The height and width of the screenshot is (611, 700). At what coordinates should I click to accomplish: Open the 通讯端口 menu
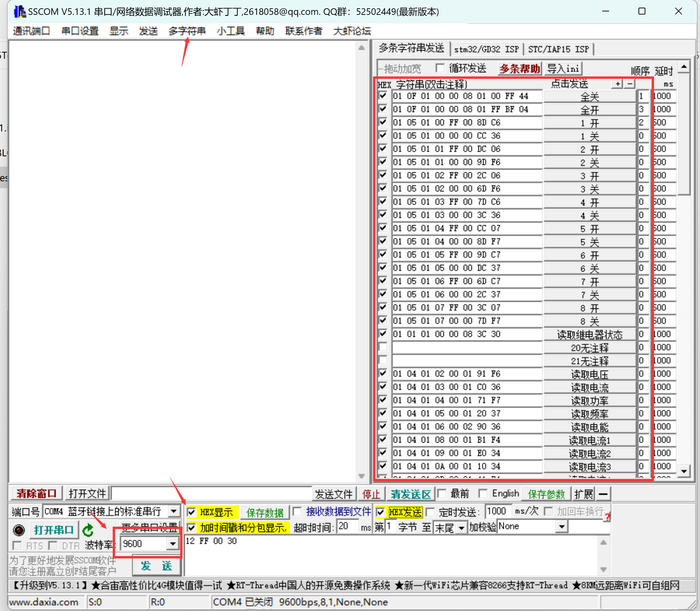31,31
